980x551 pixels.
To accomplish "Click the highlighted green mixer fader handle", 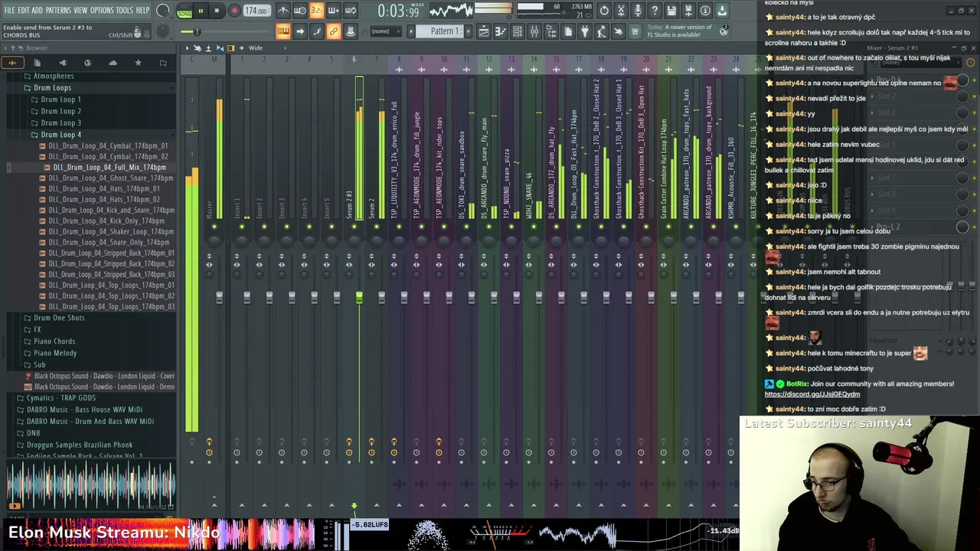I will 359,297.
